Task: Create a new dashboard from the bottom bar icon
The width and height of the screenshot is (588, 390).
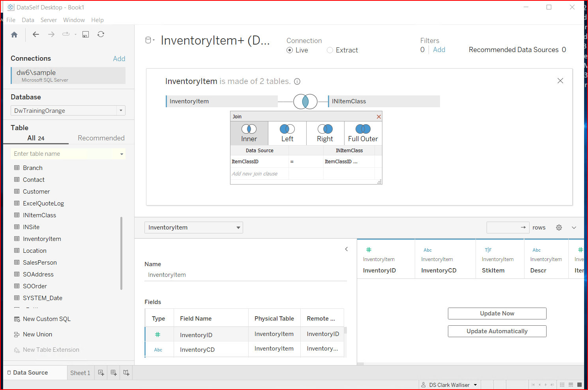Action: click(x=113, y=372)
